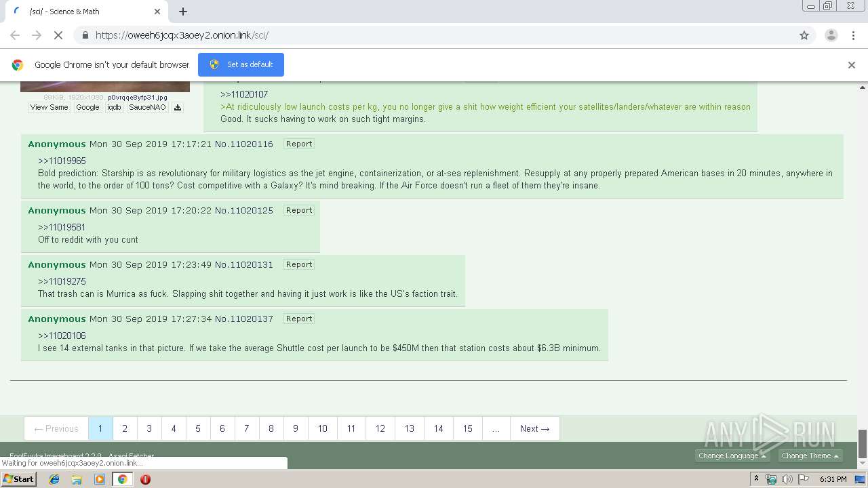Report post No.11020116
Viewport: 868px width, 488px height.
pyautogui.click(x=299, y=144)
